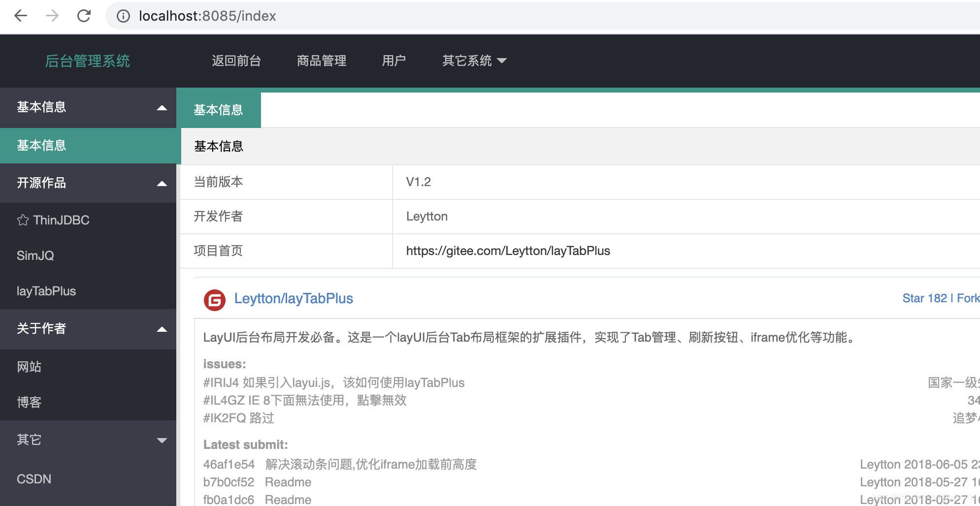Select the Leytton author value

(427, 217)
